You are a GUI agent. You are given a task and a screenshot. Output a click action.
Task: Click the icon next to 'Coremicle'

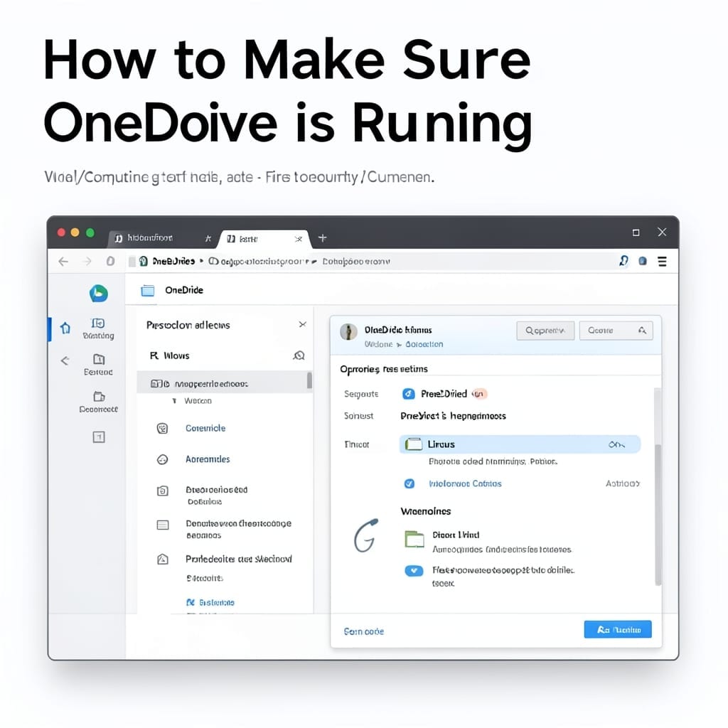coord(162,428)
